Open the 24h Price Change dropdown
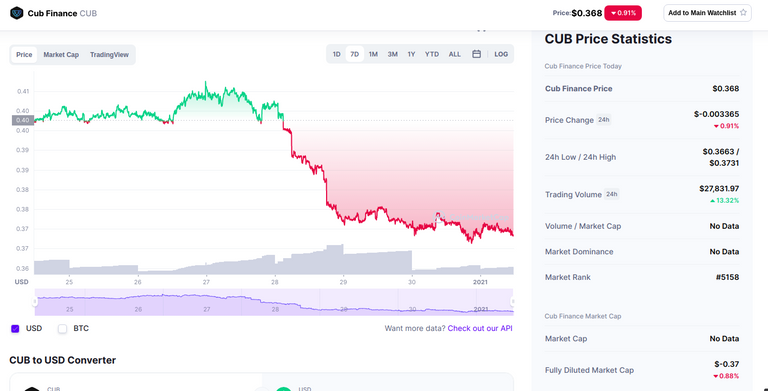 click(603, 120)
